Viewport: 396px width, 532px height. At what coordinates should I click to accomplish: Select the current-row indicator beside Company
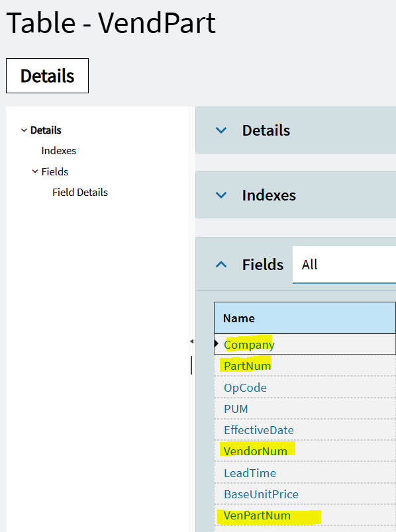[217, 343]
